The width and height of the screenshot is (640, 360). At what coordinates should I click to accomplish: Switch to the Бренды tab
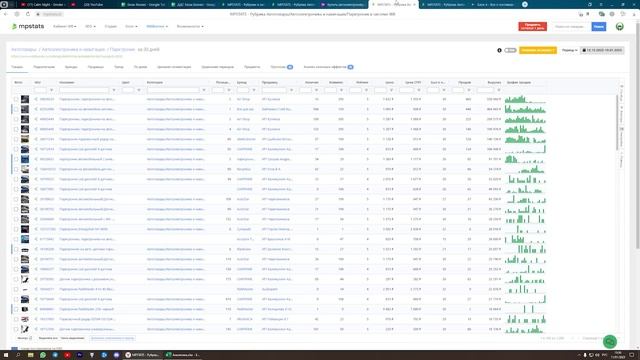(71, 67)
